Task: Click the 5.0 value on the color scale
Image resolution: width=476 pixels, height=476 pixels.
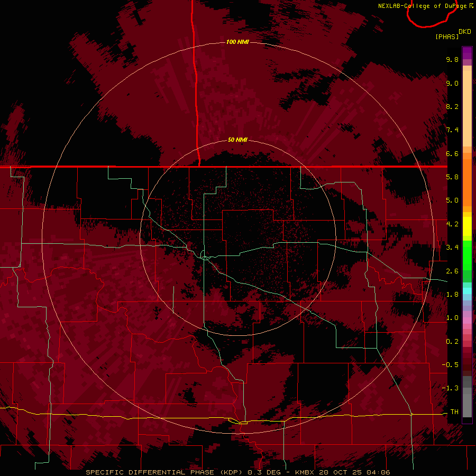Action: pyautogui.click(x=452, y=200)
